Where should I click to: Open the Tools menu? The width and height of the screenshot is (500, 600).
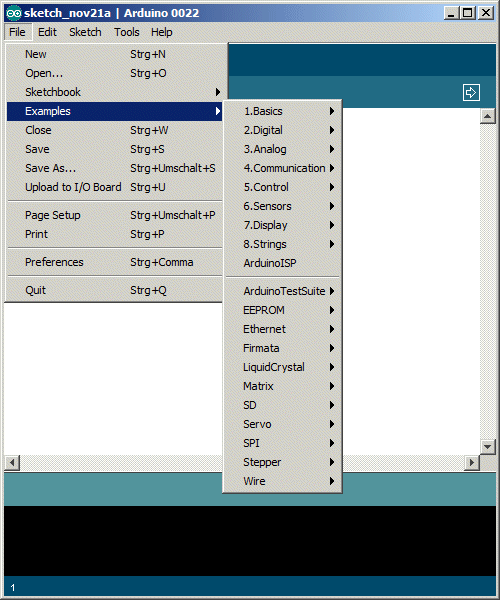pos(127,32)
